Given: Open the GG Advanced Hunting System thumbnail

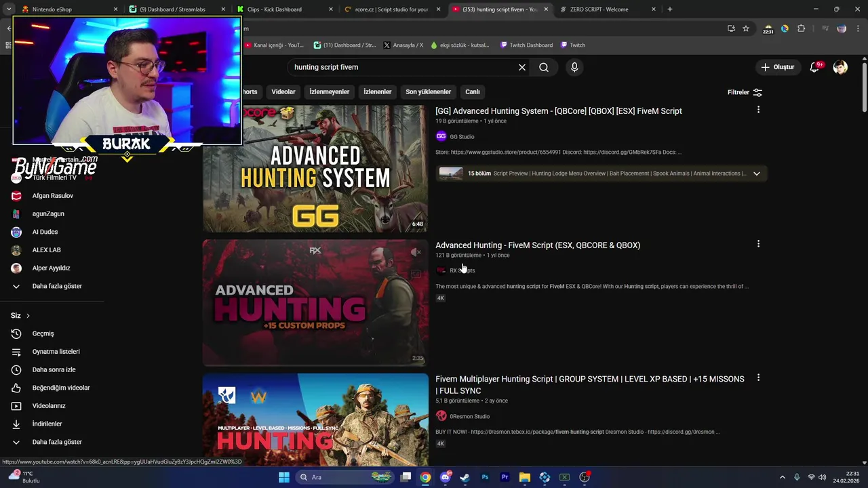Looking at the screenshot, I should coord(315,168).
